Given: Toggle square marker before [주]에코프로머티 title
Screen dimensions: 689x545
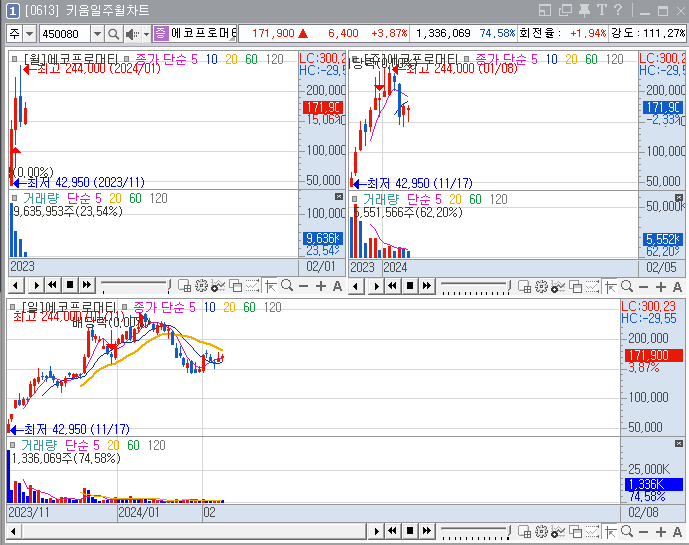Looking at the screenshot, I should pos(355,58).
